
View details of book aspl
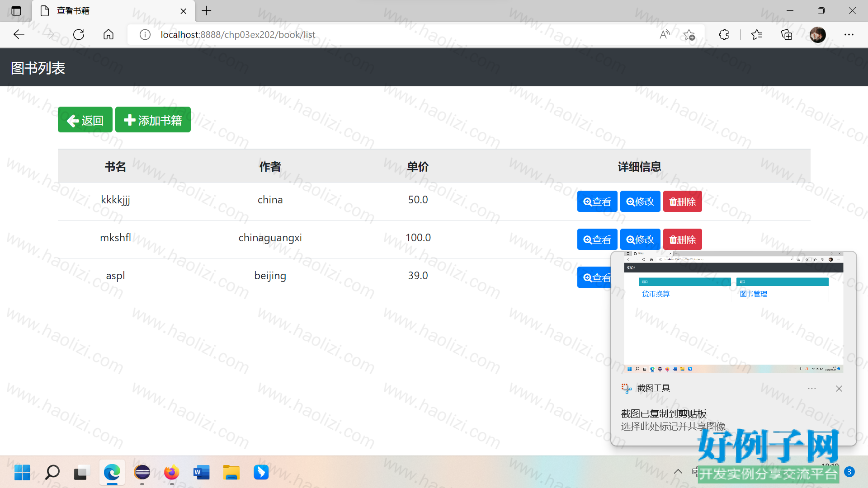(x=594, y=277)
